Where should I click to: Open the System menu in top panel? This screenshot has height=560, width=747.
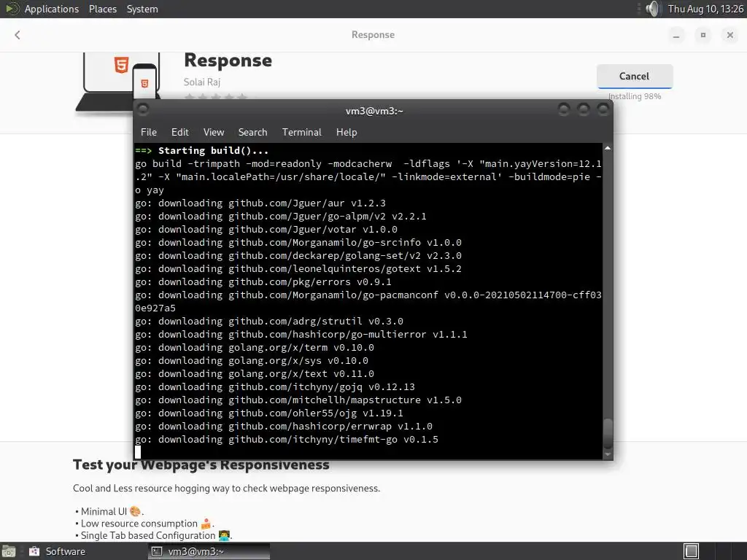(x=142, y=9)
